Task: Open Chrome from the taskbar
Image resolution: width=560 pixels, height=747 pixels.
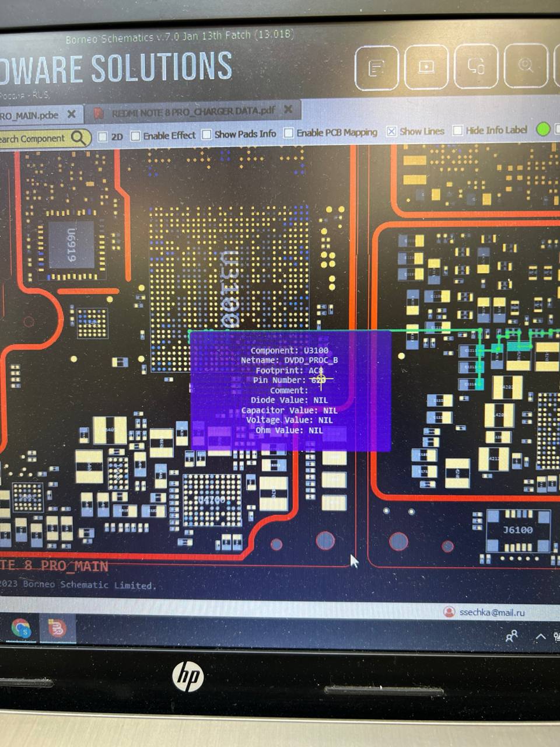Action: click(x=22, y=629)
